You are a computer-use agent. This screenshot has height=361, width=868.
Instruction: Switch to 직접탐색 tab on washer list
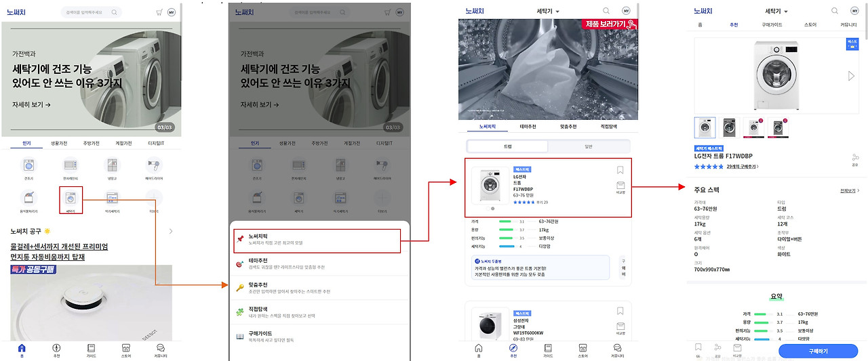pyautogui.click(x=609, y=127)
